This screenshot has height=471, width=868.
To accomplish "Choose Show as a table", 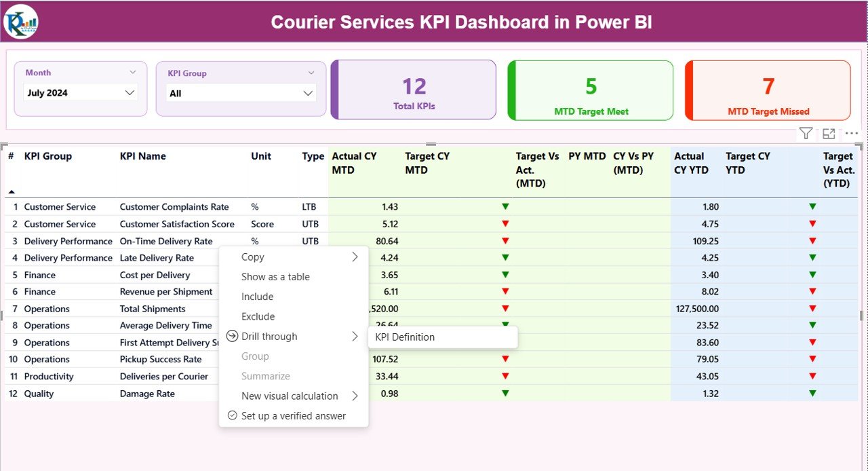I will pyautogui.click(x=275, y=277).
